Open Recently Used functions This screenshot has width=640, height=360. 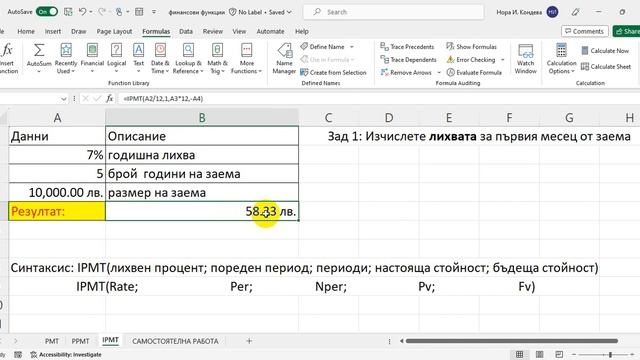(66, 59)
